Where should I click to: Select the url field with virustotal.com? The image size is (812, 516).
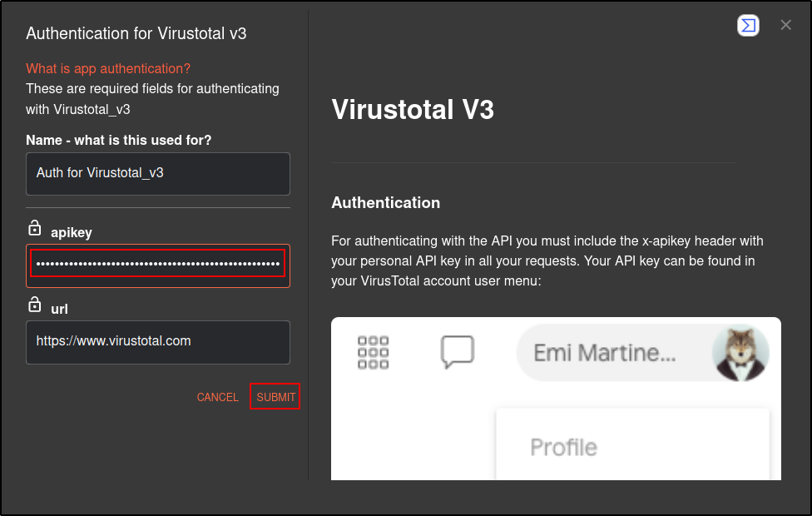click(x=158, y=342)
